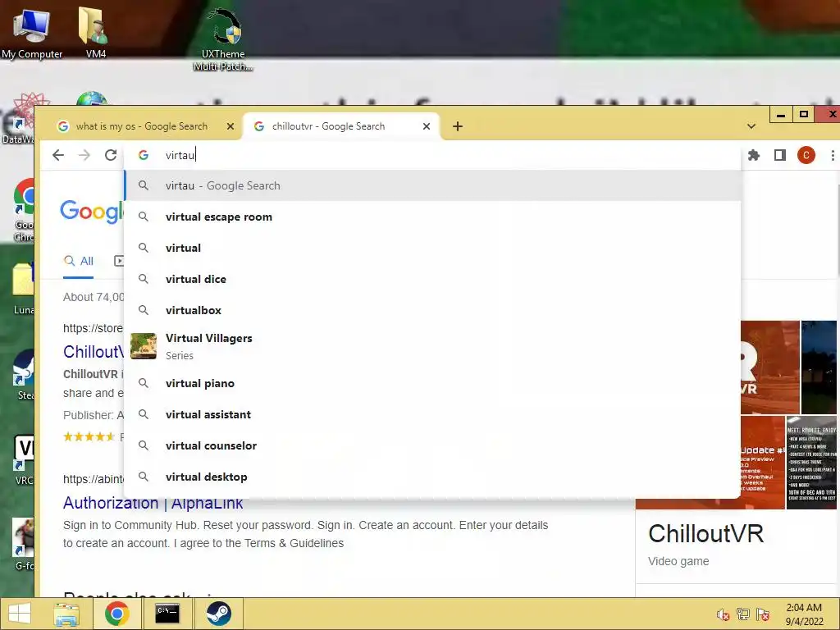The height and width of the screenshot is (630, 840).
Task: Pick 'virtualbox' suggestion
Action: point(433,310)
